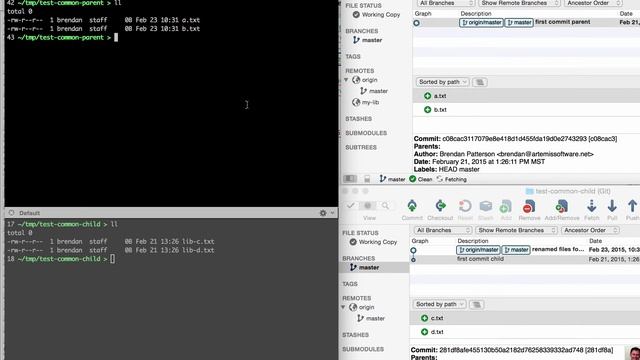This screenshot has height=360, width=640.
Task: Select origin remote in parent sidebar
Action: pyautogui.click(x=365, y=80)
